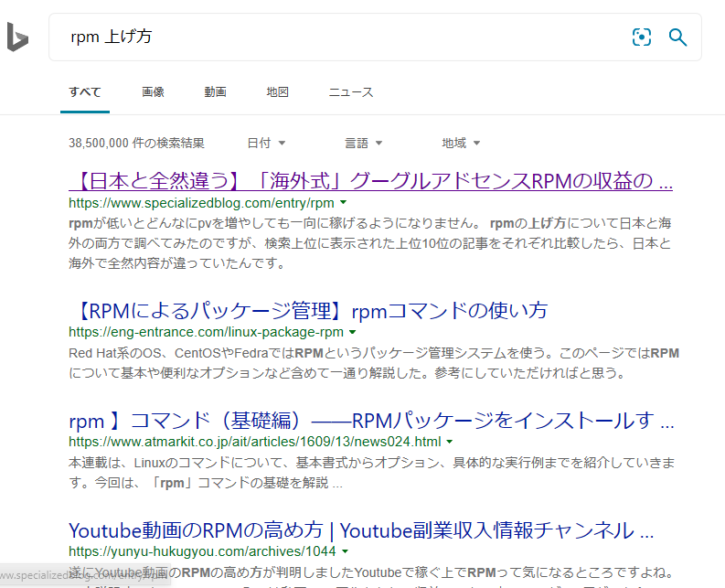Click the 38,500,000 件の検索結果 count text
Image resolution: width=725 pixels, height=588 pixels.
(x=136, y=143)
